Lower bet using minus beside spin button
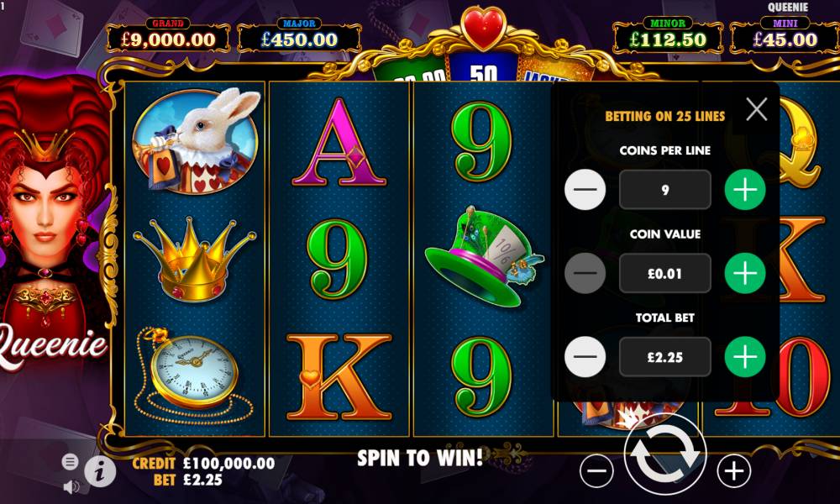This screenshot has width=840, height=504. [596, 470]
